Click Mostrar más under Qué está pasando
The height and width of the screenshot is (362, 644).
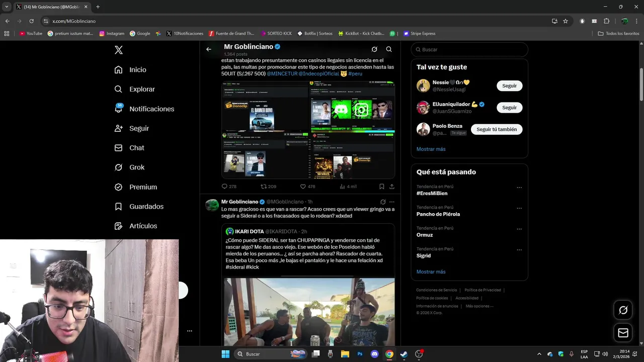pos(431,271)
